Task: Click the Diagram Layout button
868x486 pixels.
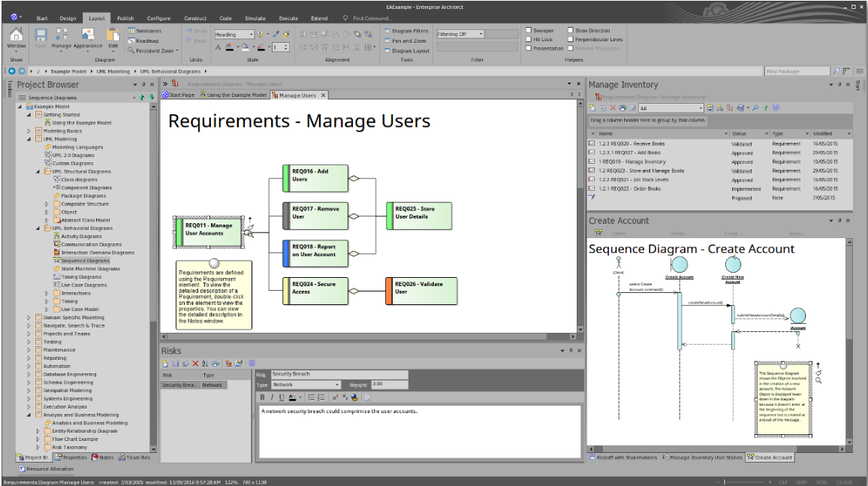Action: tap(407, 50)
